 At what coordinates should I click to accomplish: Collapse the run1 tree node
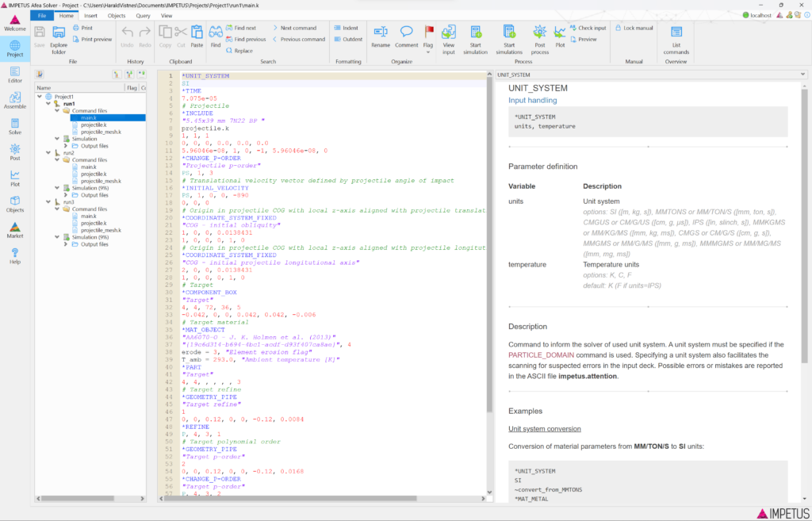tap(48, 104)
